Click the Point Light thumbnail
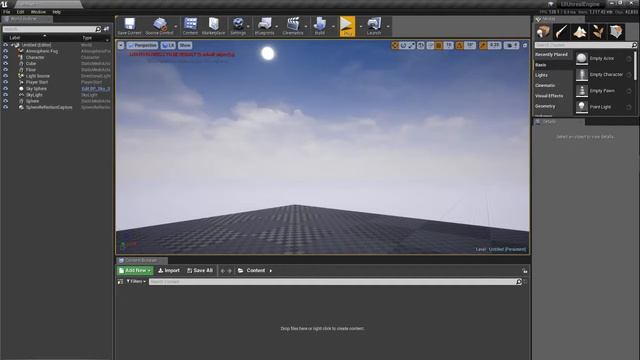 582,107
